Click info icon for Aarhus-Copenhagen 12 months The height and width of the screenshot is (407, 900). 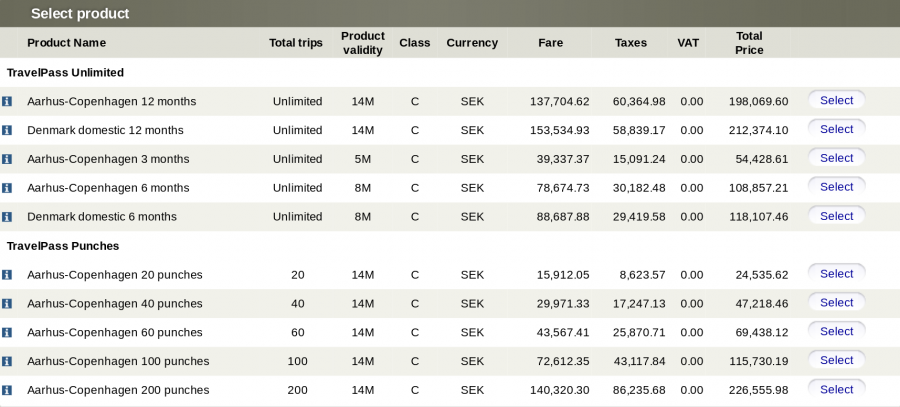coord(7,101)
